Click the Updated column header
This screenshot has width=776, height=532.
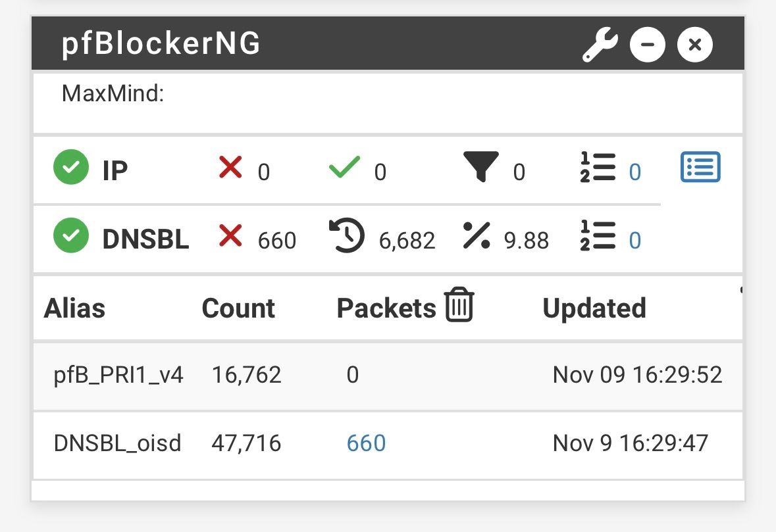(x=594, y=308)
